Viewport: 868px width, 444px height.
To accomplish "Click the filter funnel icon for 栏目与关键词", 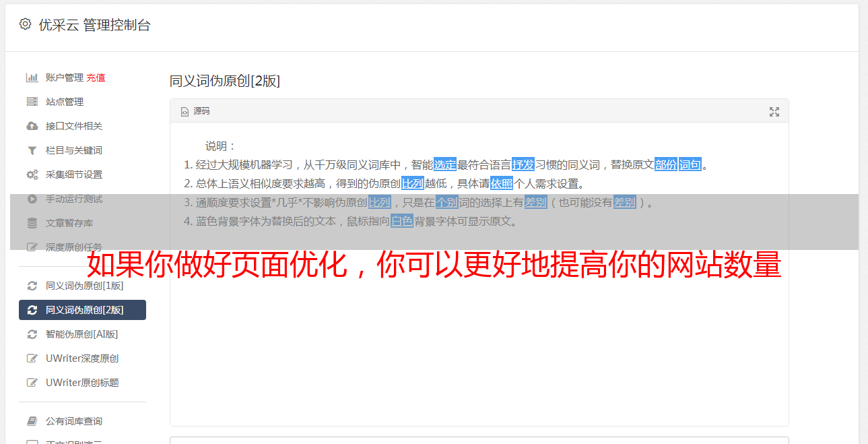I will point(32,150).
